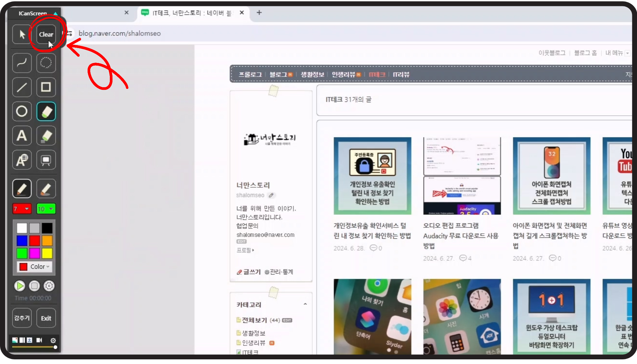Stop recording with the square stop button
Screen dimensions: 637x364
[34, 286]
